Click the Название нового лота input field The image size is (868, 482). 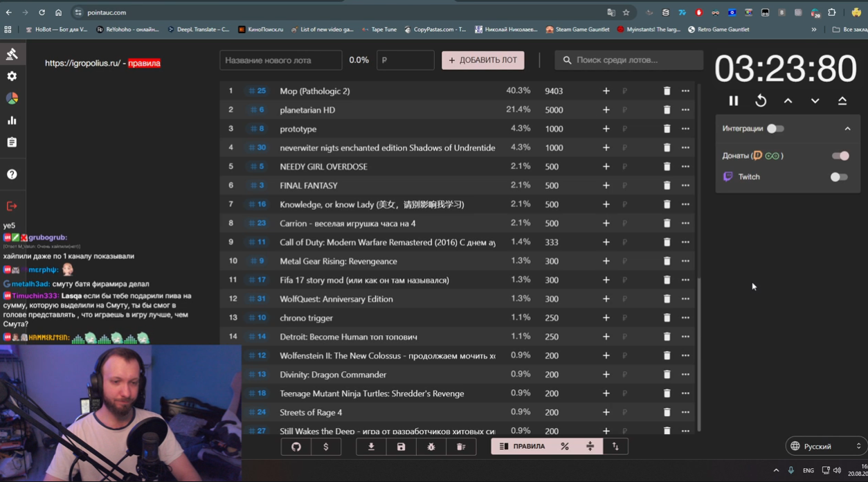[x=281, y=60]
